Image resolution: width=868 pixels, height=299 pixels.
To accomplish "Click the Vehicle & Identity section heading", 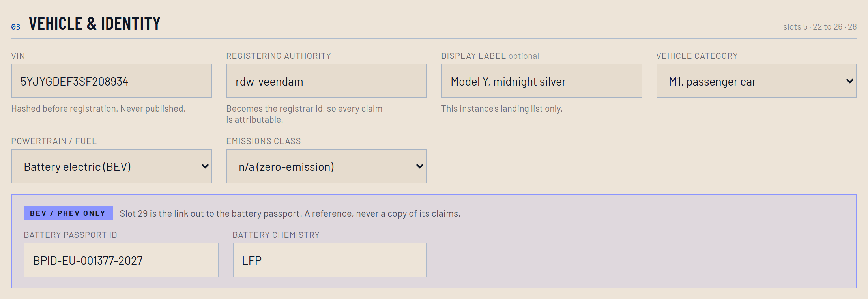I will pyautogui.click(x=95, y=24).
